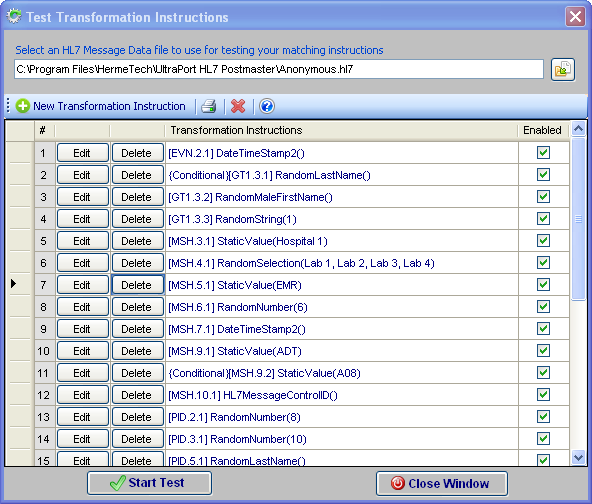Click the Enabled column header

[x=543, y=130]
